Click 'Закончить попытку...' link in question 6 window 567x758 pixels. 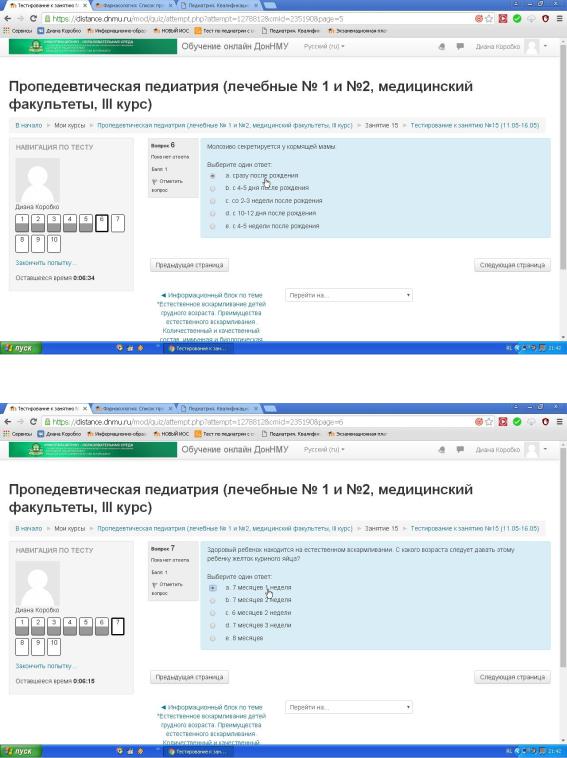(45, 262)
